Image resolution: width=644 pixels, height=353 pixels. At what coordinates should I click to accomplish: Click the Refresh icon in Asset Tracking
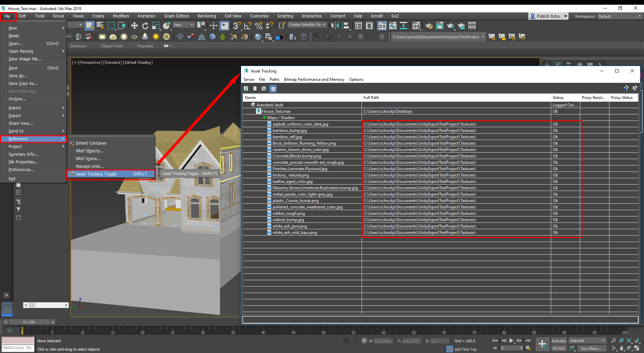[x=246, y=89]
